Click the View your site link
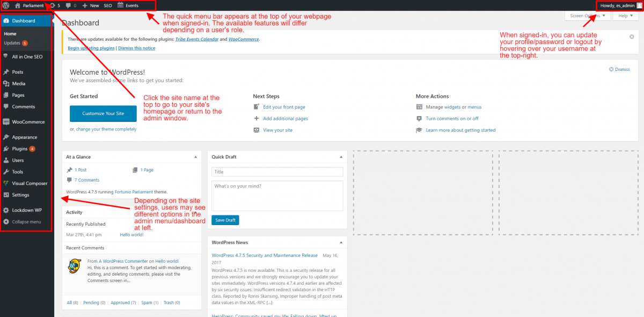 277,130
